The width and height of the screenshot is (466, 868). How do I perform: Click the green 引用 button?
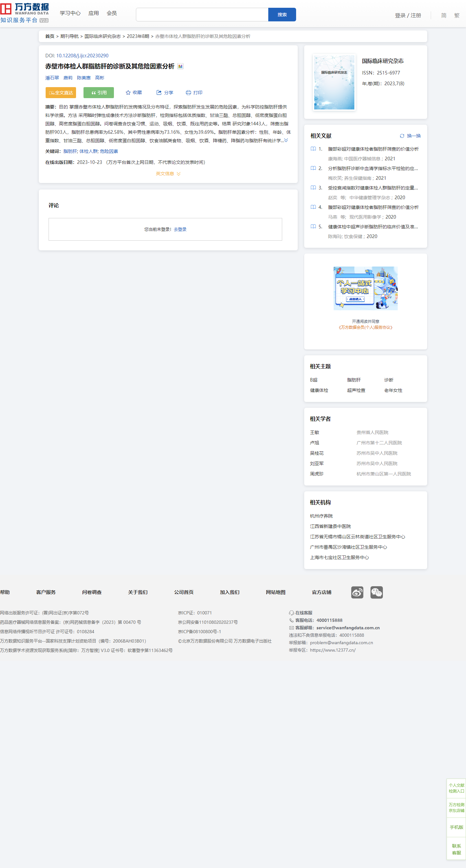(99, 93)
